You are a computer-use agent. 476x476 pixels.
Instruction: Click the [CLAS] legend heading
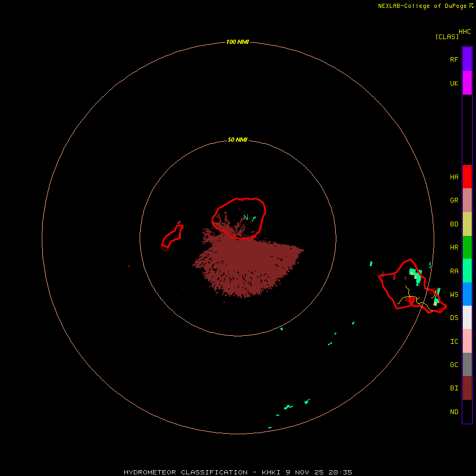[447, 37]
